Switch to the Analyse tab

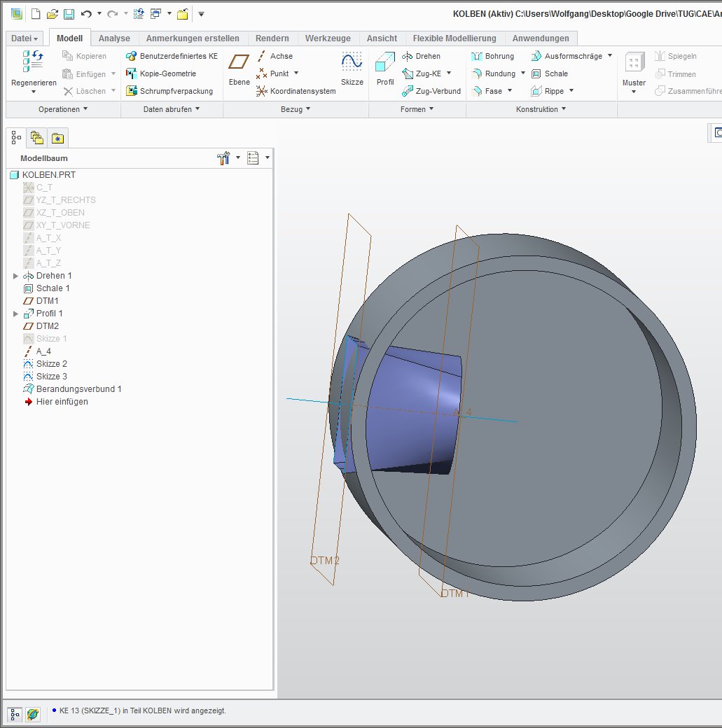[x=114, y=38]
